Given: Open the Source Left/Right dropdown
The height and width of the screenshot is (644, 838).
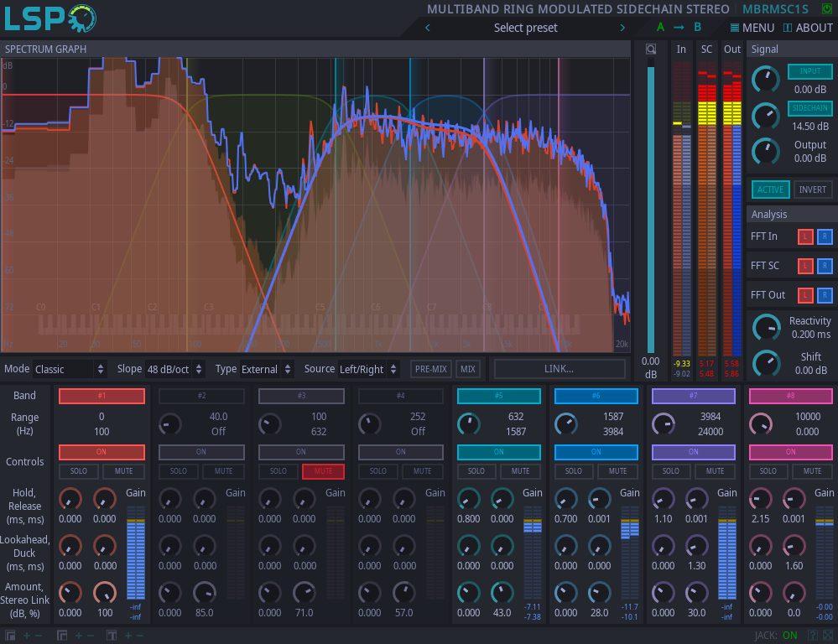Looking at the screenshot, I should coord(368,369).
